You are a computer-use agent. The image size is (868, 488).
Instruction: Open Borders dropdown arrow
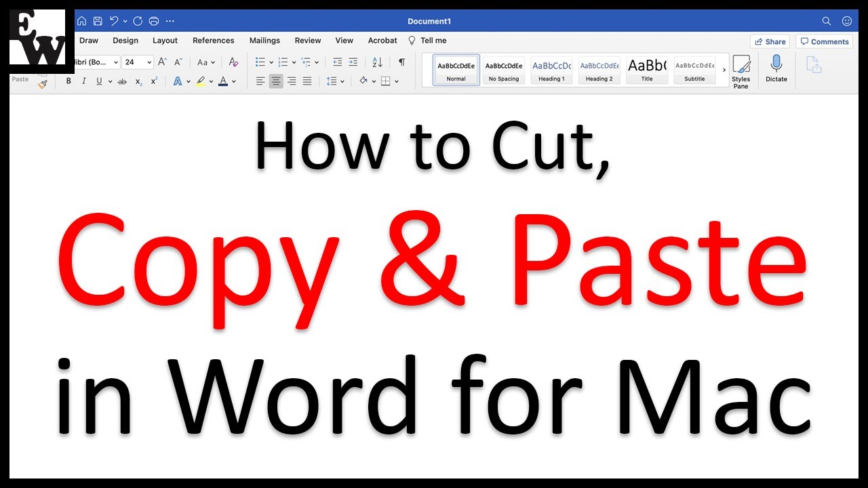pyautogui.click(x=397, y=82)
